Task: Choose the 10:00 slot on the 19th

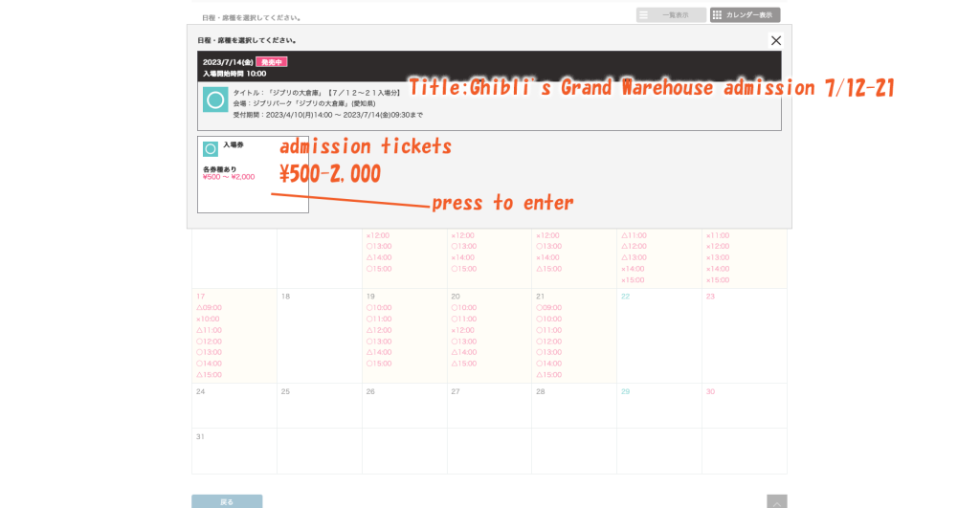Action: 379,308
